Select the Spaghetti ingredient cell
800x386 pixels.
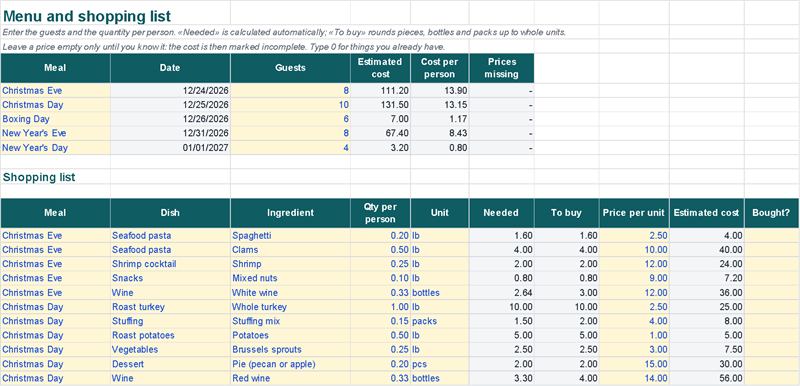pos(290,236)
